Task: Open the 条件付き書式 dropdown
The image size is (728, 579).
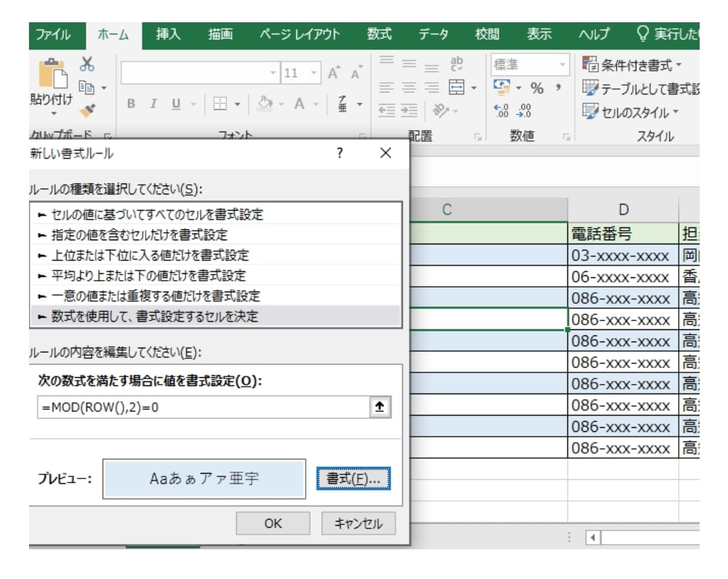Action: pos(632,65)
